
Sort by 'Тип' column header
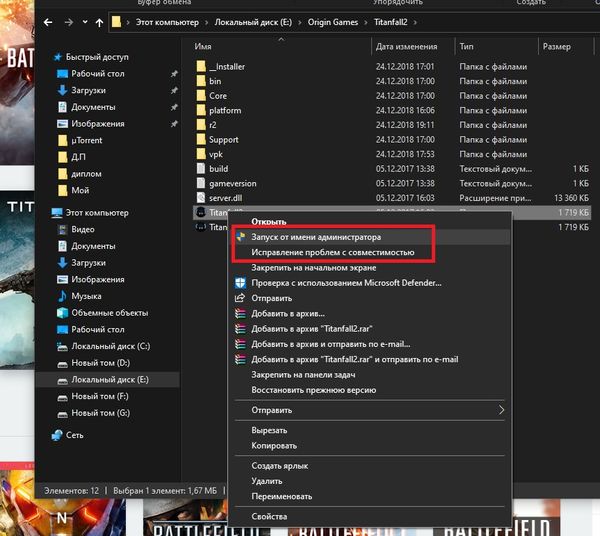click(466, 46)
